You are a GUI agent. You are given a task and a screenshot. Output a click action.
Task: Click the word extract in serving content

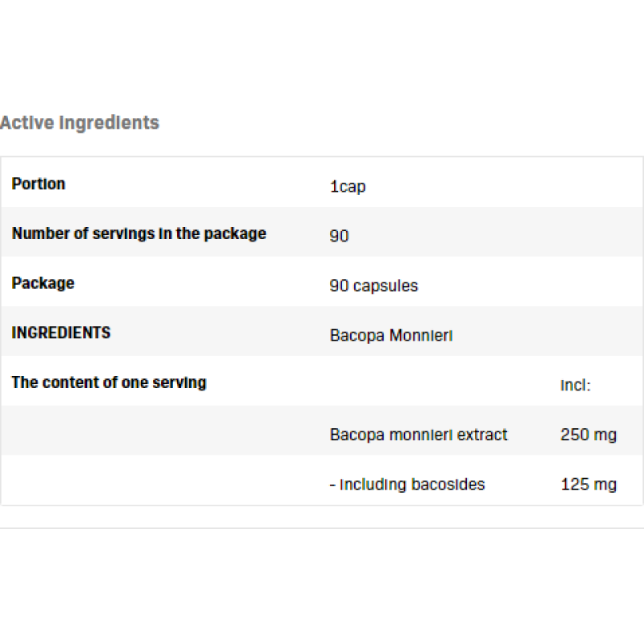483,435
